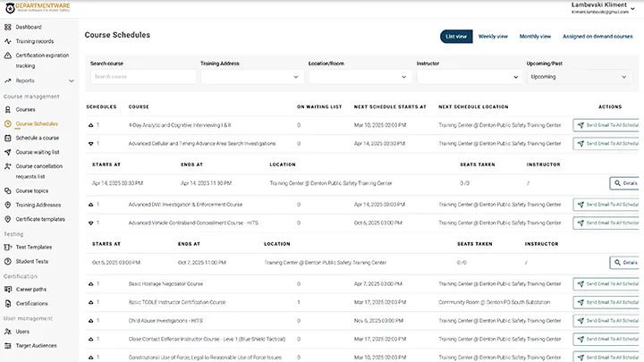Click the Schedule a course calendar icon
This screenshot has width=644, height=362.
[x=8, y=138]
